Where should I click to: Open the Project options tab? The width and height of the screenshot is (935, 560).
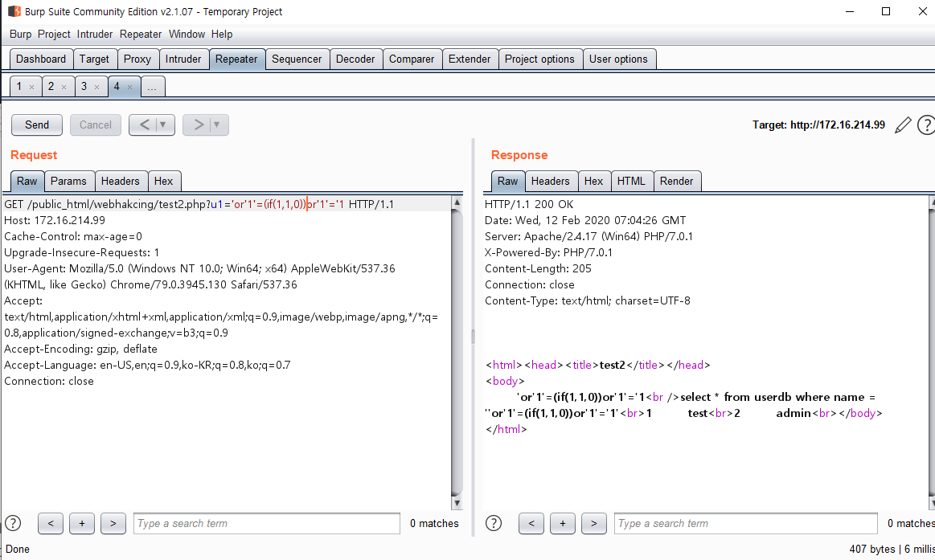[539, 59]
